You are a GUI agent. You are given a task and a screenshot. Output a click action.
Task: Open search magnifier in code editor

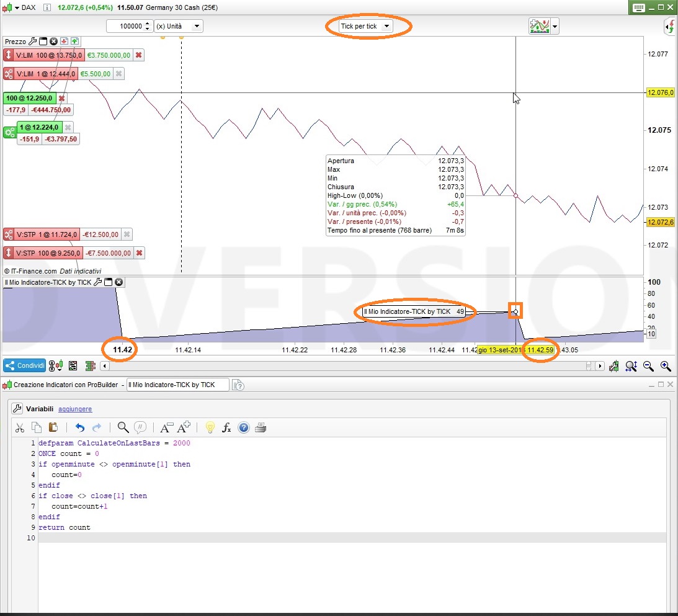pos(123,427)
